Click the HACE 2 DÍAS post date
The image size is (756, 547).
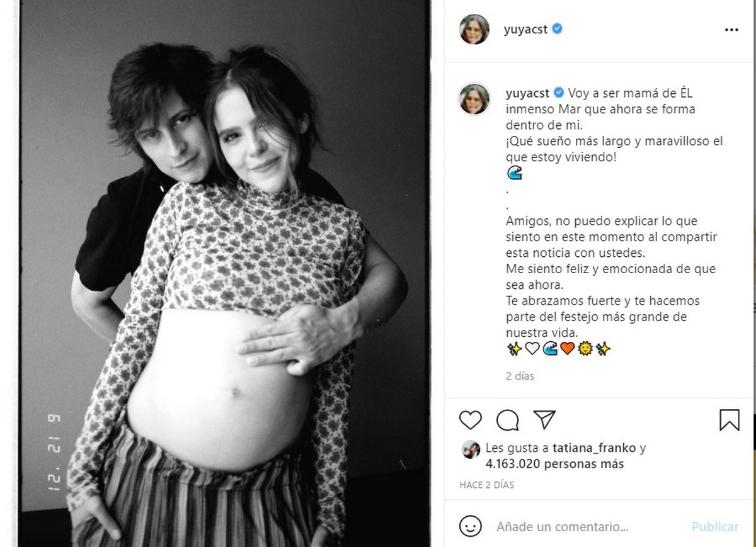coord(486,485)
